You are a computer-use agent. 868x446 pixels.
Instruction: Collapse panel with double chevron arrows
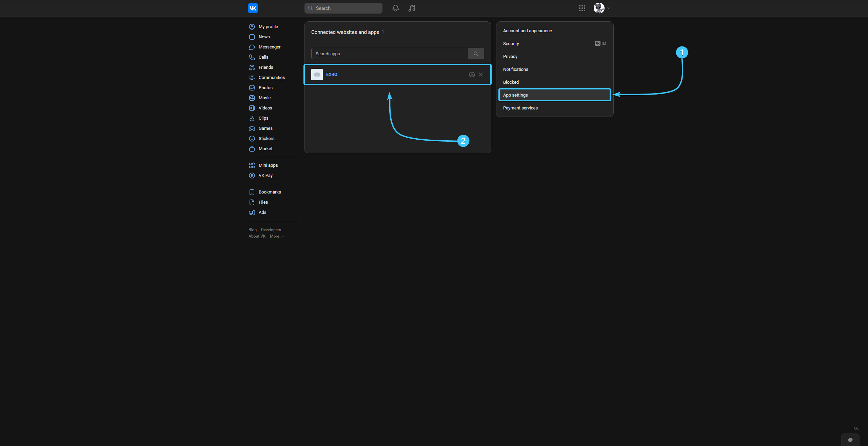[855, 428]
